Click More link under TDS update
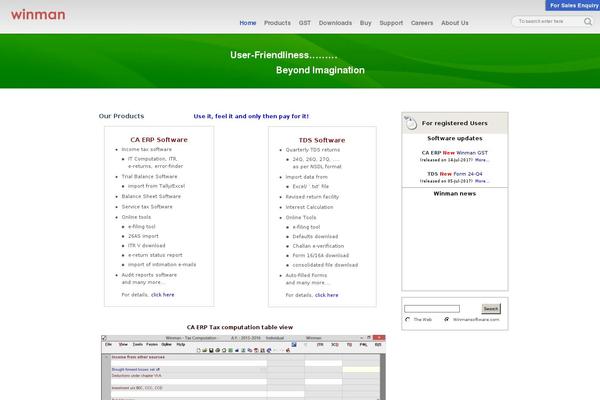Screen dimensions: 600x400 [x=482, y=181]
